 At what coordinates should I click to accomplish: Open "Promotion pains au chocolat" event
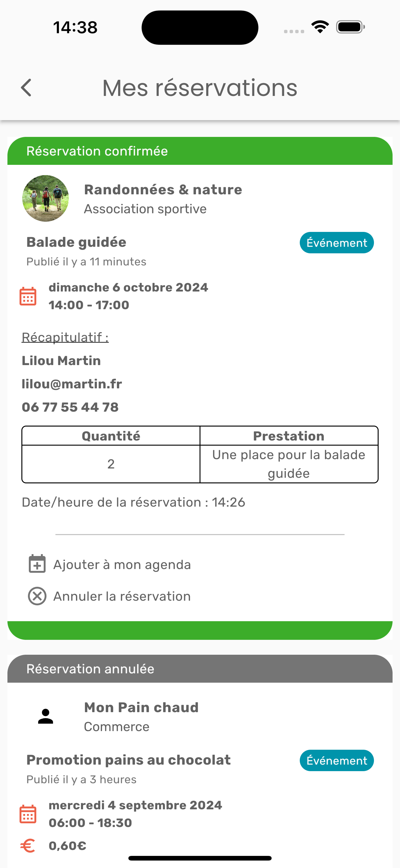(x=129, y=760)
